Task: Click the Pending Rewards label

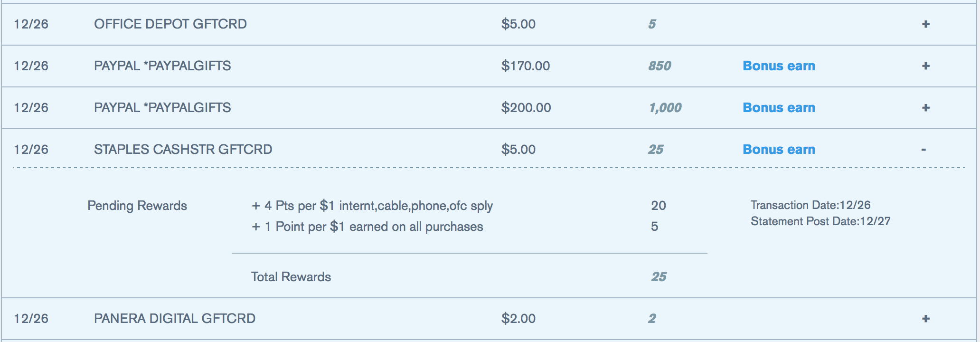Action: 137,206
